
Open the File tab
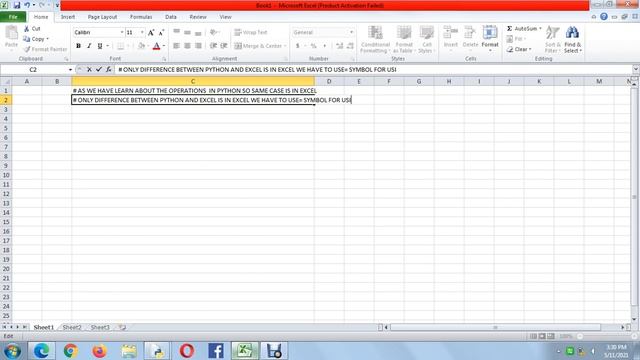13,17
